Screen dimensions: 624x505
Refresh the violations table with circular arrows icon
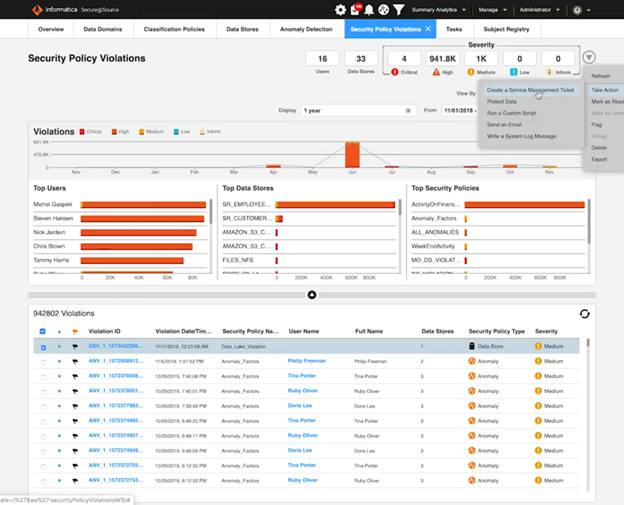[x=585, y=314]
